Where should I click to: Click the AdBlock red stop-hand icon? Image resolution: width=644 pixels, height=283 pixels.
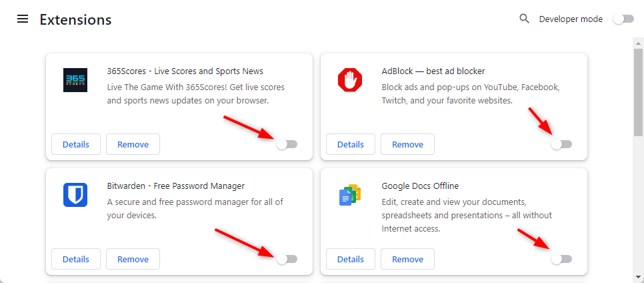[x=350, y=80]
